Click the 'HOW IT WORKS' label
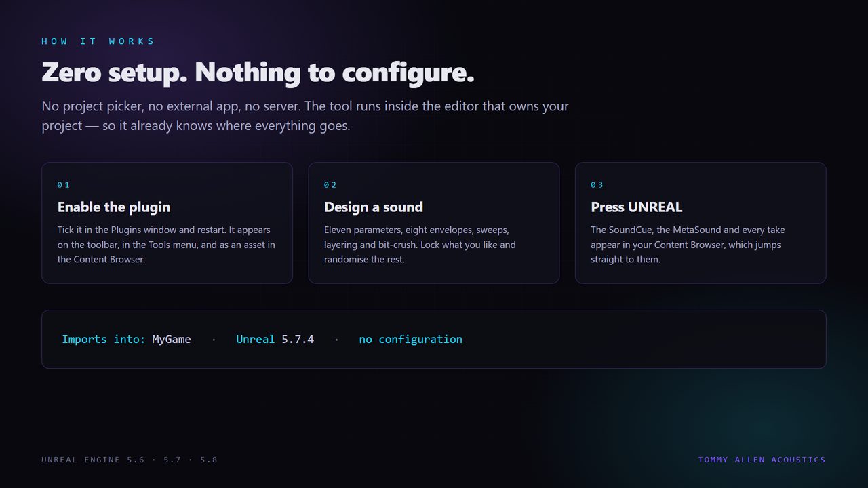Image resolution: width=868 pixels, height=488 pixels. (98, 41)
